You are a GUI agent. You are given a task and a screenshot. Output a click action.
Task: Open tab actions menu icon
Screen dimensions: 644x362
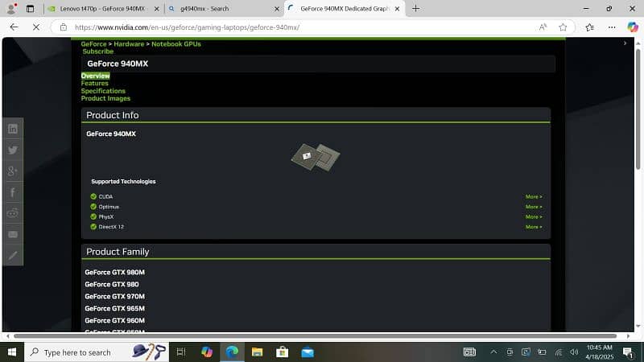click(30, 8)
